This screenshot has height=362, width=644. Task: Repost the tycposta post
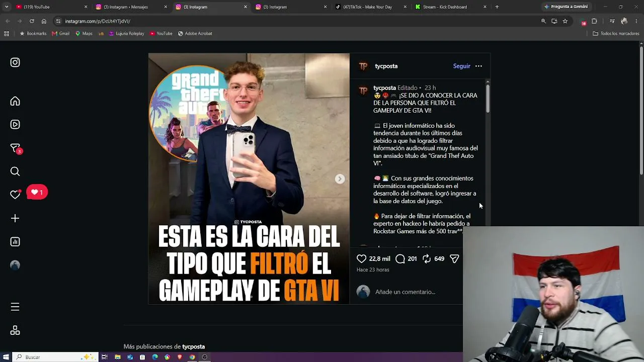pyautogui.click(x=426, y=258)
